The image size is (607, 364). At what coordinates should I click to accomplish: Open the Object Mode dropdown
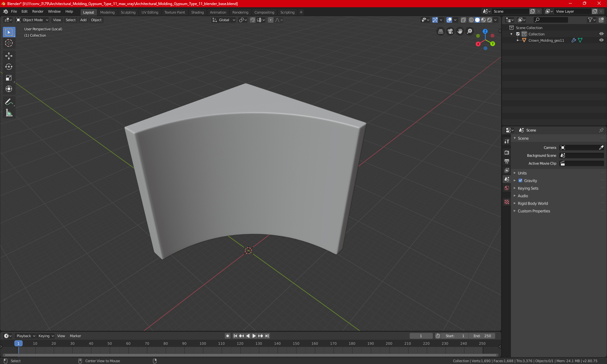32,20
